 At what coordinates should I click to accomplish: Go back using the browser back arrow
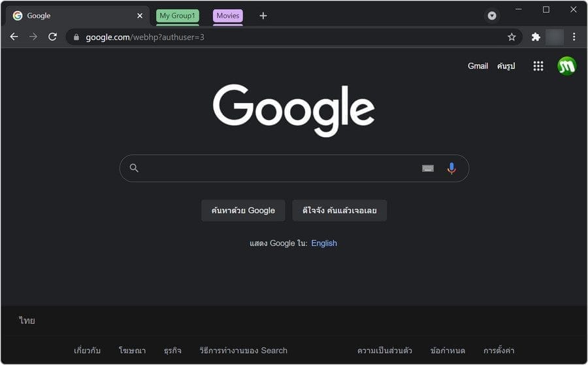coord(14,37)
